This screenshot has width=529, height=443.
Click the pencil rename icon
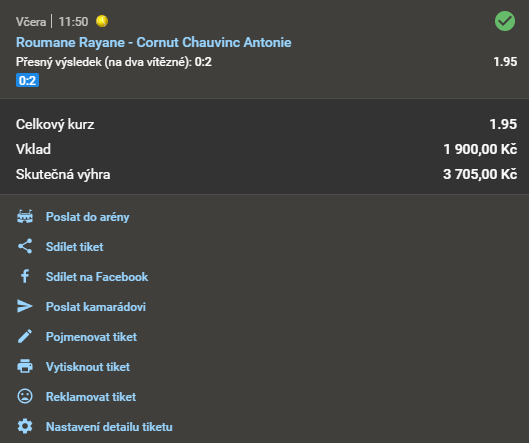point(25,336)
